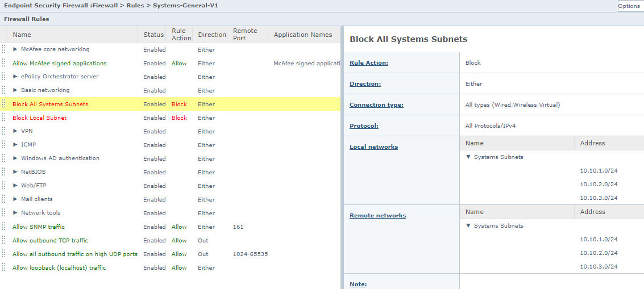Click the Connection type link
This screenshot has height=289, width=644.
(377, 104)
